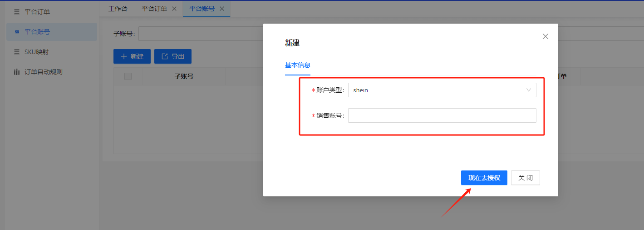644x230 pixels.
Task: Toggle the select-all checkbox in table header
Action: coord(128,76)
